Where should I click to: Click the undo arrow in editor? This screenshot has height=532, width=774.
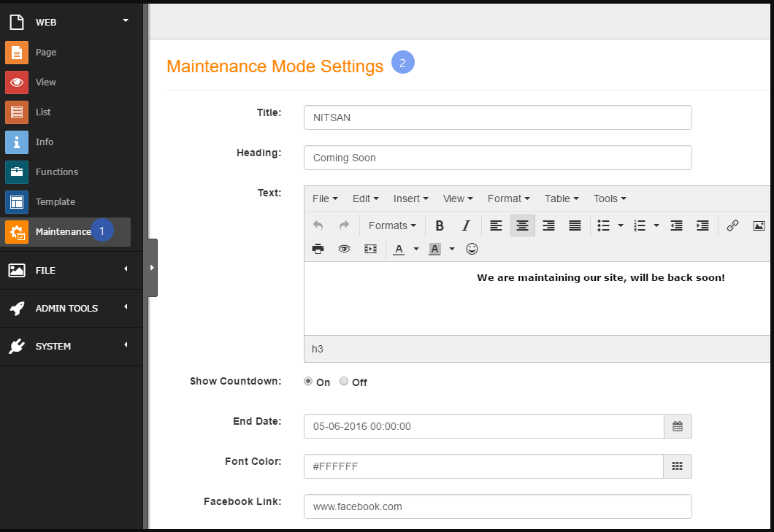pos(318,225)
